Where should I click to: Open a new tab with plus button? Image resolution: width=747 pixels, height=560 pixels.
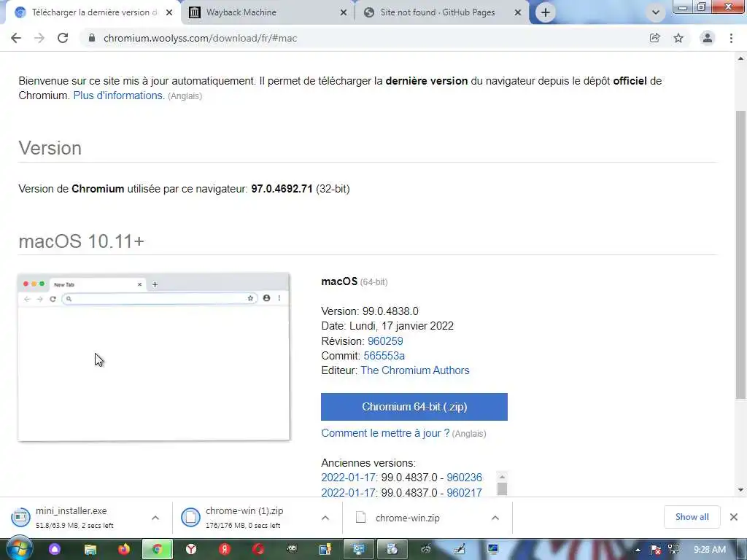tap(546, 12)
